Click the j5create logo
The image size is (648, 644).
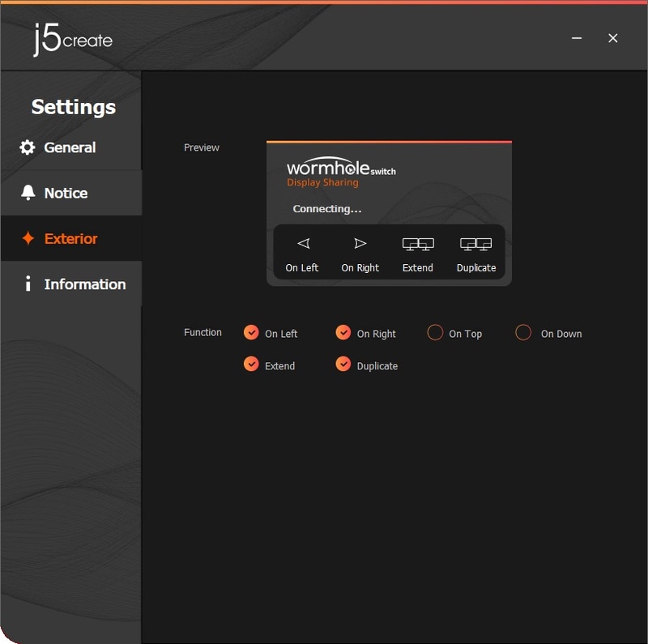[73, 39]
